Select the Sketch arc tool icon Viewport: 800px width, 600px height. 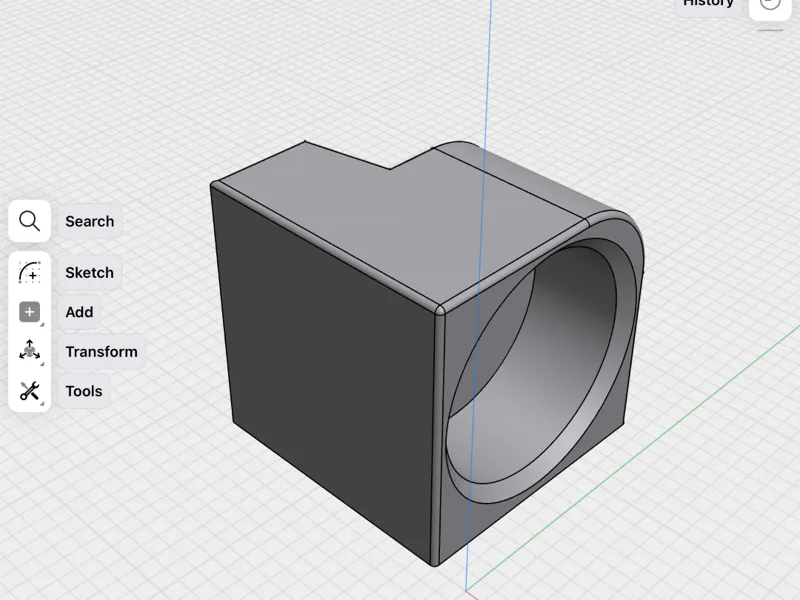30,272
